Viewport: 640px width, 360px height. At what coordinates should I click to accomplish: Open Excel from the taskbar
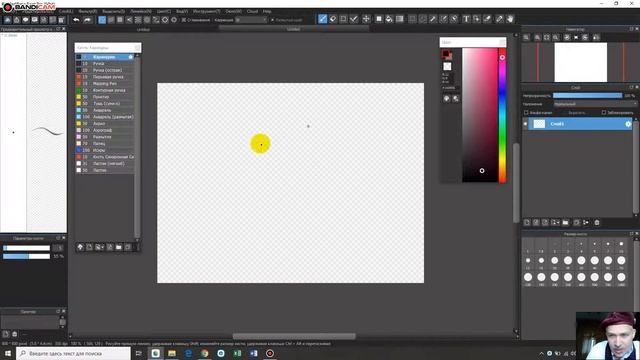237,353
